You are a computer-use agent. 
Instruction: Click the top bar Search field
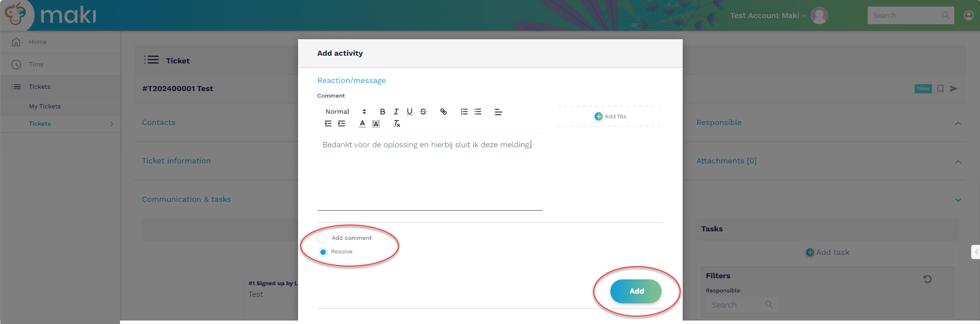point(905,15)
